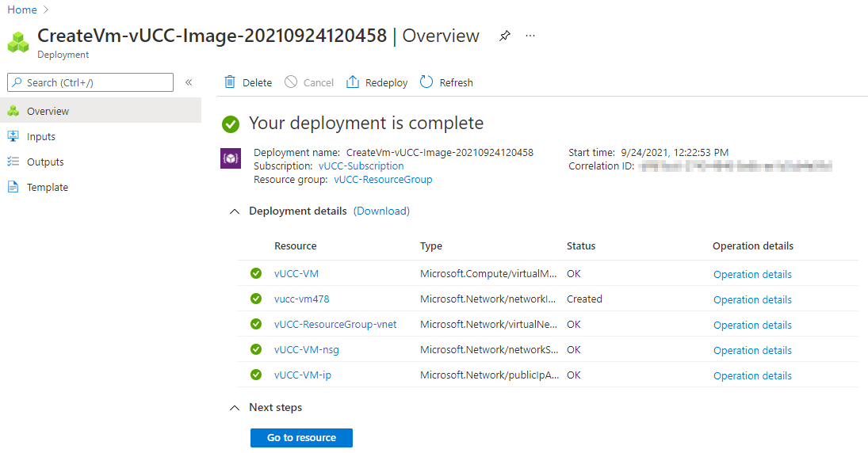Open the Inputs menu item
Image resolution: width=868 pixels, height=453 pixels.
pos(41,136)
